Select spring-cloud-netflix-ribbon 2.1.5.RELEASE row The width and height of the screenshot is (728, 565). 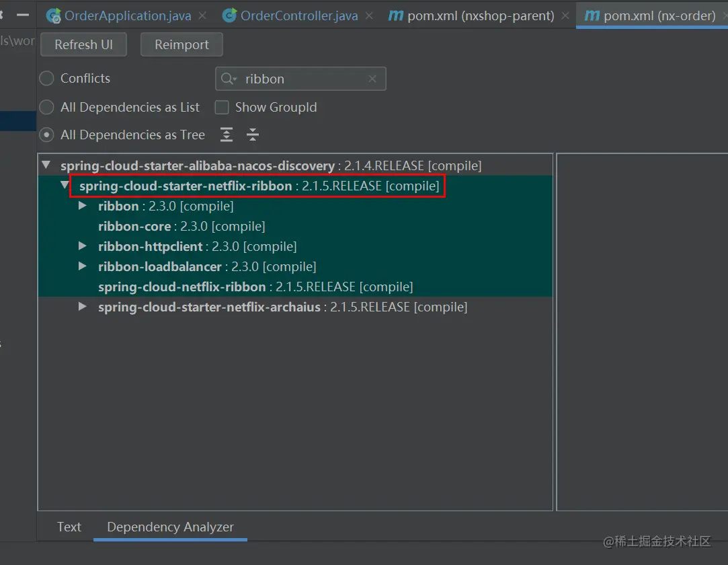[295, 287]
